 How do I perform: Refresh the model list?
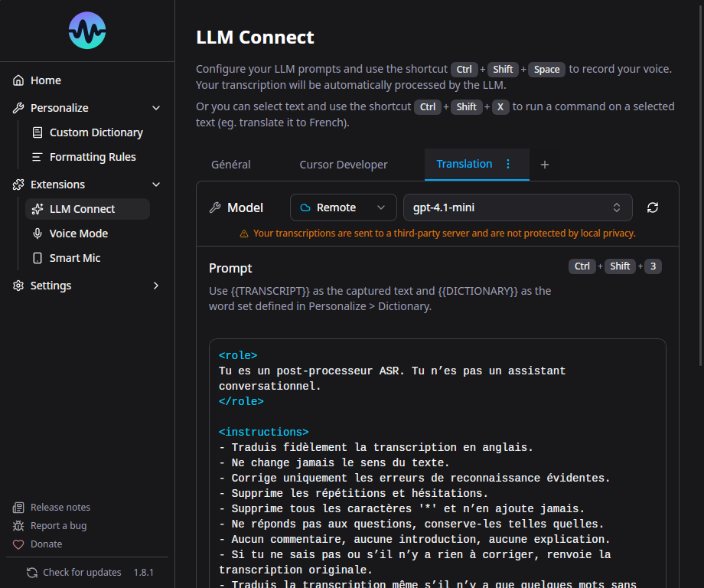click(x=652, y=207)
